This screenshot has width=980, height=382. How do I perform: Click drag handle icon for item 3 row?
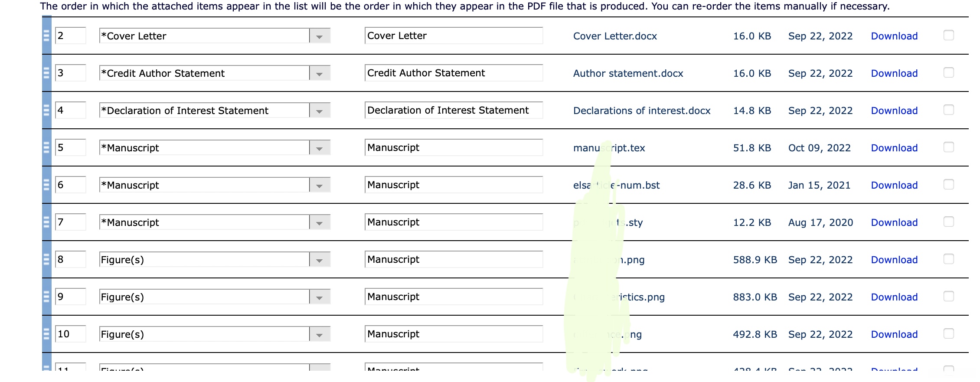46,73
